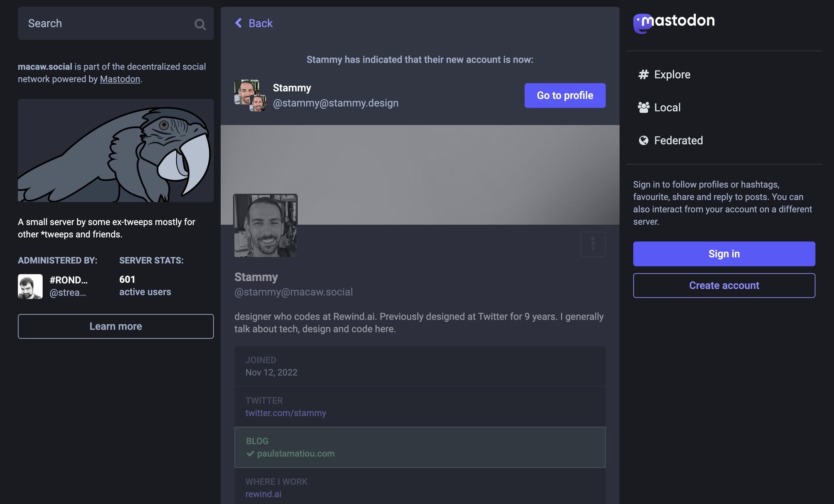Click the Sign in button
The width and height of the screenshot is (834, 504).
[724, 254]
